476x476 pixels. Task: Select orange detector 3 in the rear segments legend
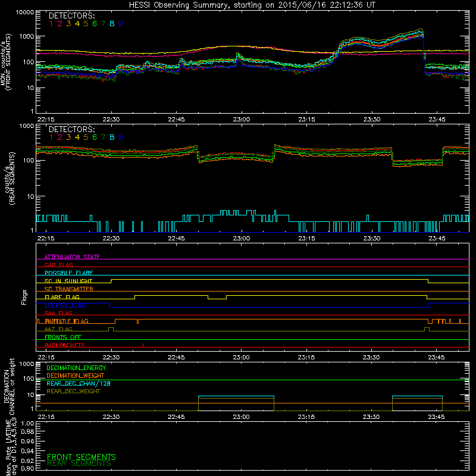tap(68, 137)
